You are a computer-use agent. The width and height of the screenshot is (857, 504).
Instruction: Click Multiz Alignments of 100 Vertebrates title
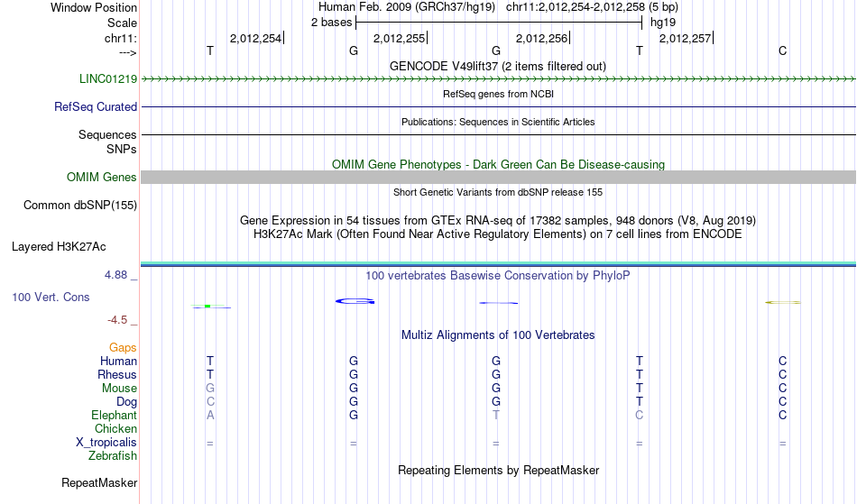(498, 334)
